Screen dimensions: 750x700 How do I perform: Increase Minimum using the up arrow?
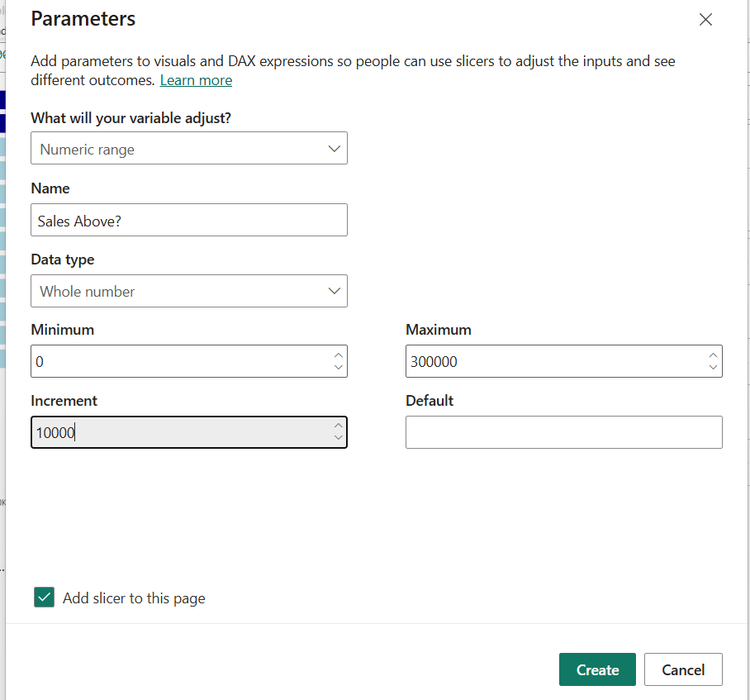click(338, 355)
